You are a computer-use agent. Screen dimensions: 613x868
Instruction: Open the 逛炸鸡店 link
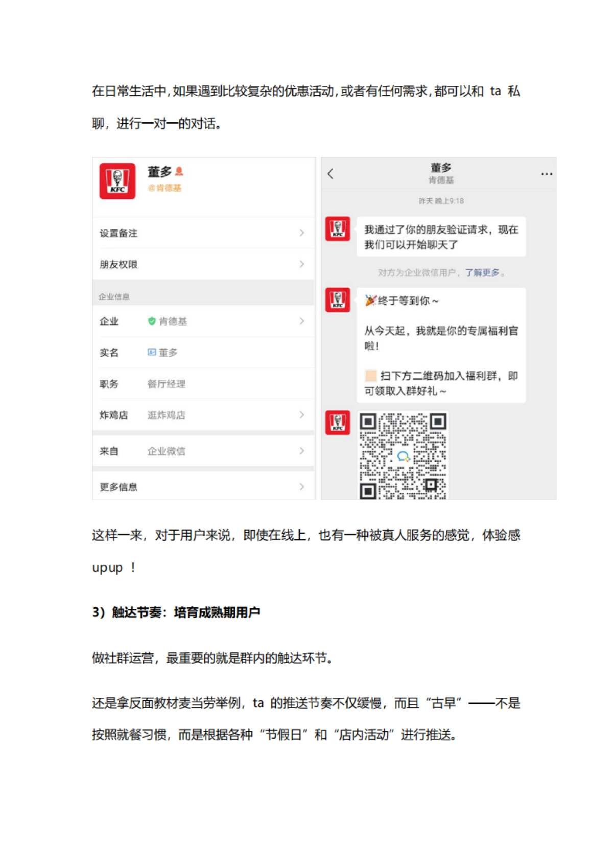167,415
